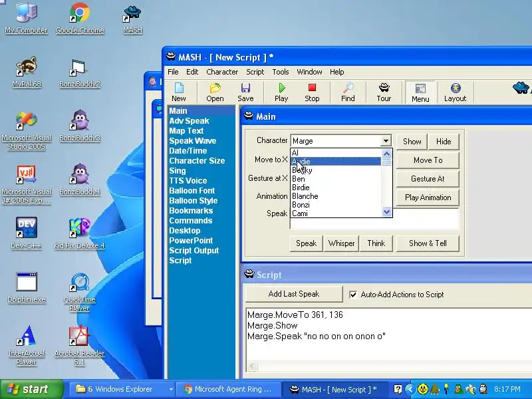The image size is (532, 399).
Task: Choose Cami in character list
Action: pos(336,213)
